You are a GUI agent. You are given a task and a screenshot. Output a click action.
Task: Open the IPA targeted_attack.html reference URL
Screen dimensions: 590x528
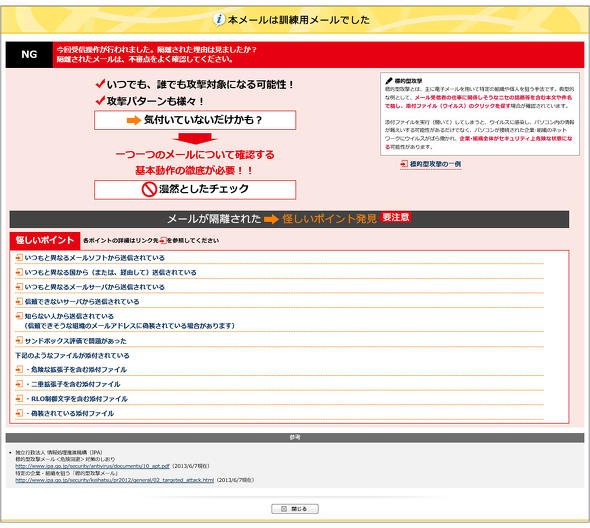pos(114,480)
